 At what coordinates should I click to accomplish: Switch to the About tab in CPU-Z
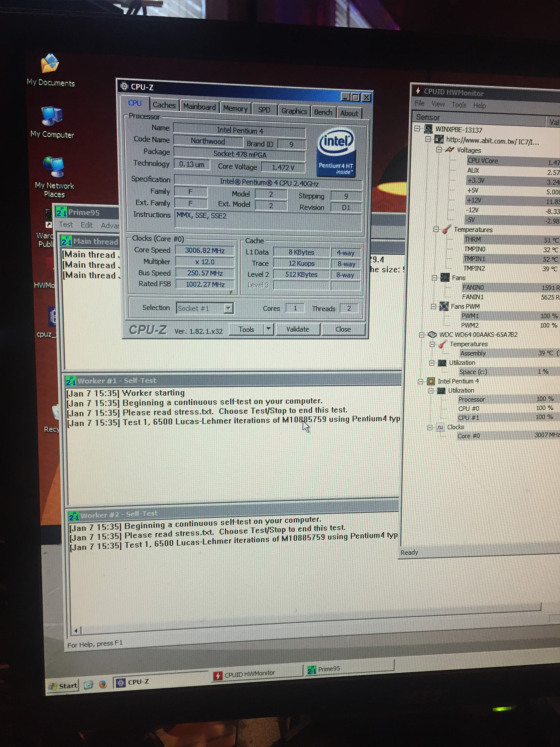[349, 113]
